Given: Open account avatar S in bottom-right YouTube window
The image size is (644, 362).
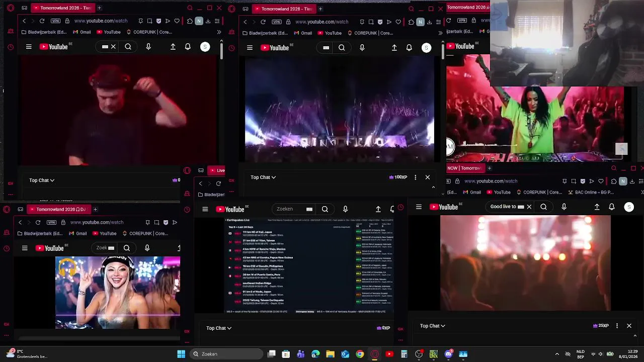Looking at the screenshot, I should 629,207.
